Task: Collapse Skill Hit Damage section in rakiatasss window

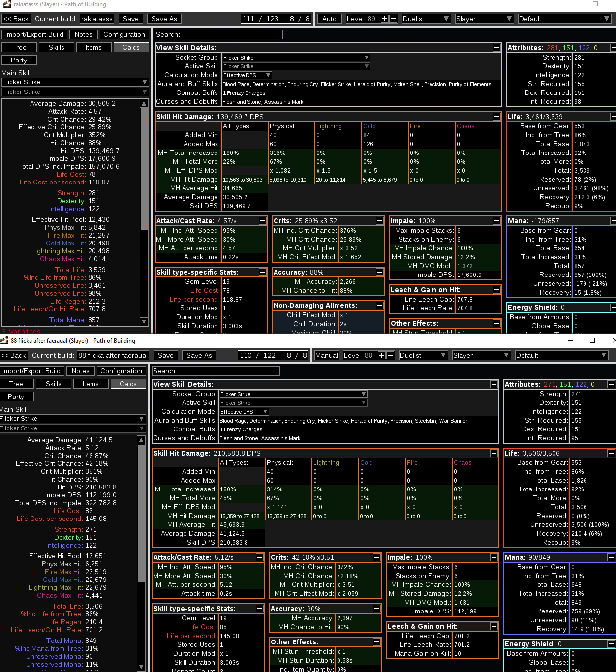Action: (x=496, y=117)
